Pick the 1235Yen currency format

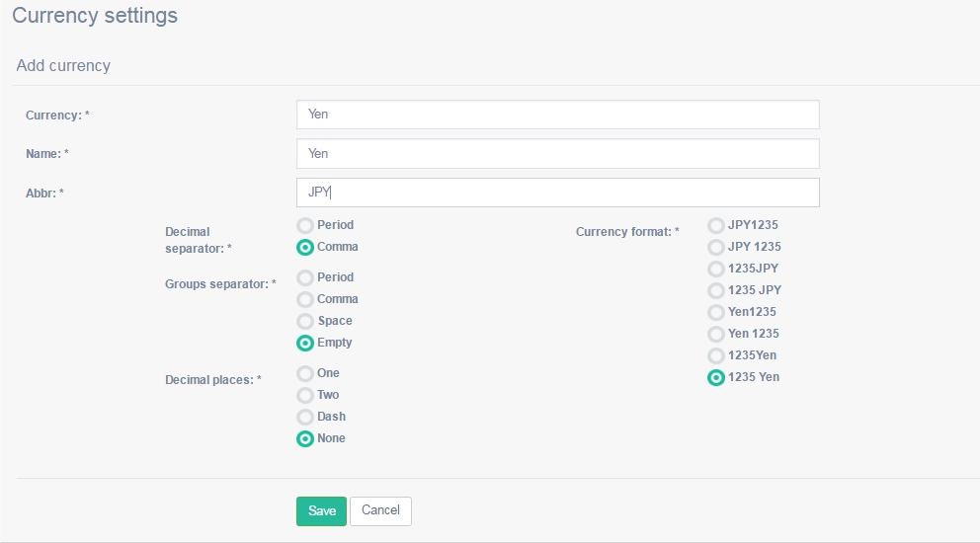[x=715, y=355]
